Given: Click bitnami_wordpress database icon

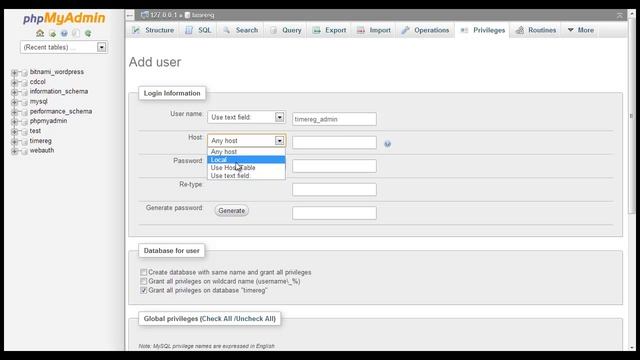Looking at the screenshot, I should (x=24, y=73).
